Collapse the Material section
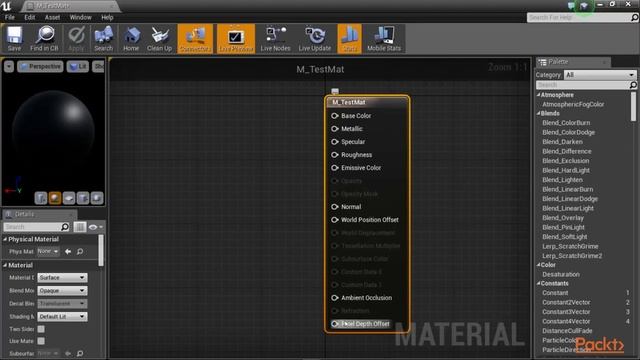640x360 pixels. [6, 265]
